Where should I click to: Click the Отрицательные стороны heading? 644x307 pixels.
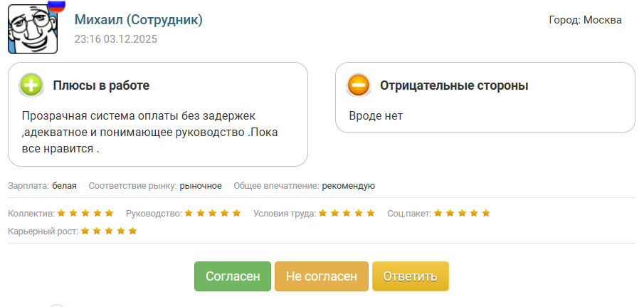454,85
